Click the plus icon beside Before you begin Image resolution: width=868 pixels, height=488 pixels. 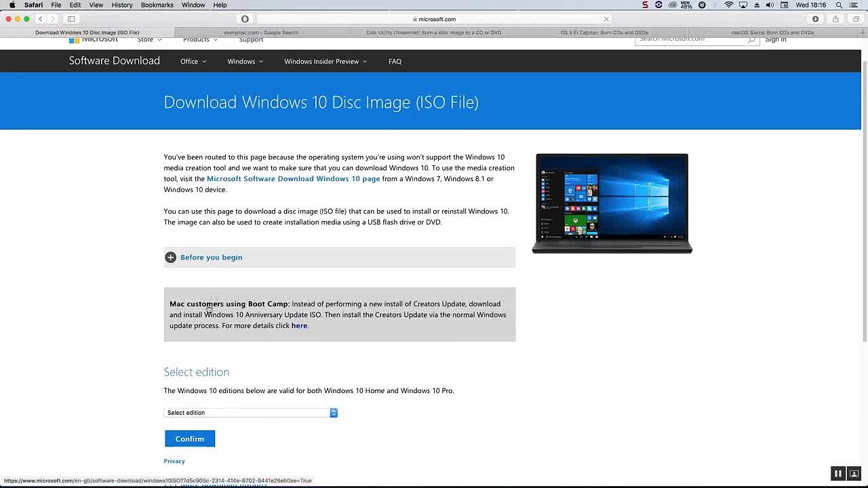tap(171, 258)
